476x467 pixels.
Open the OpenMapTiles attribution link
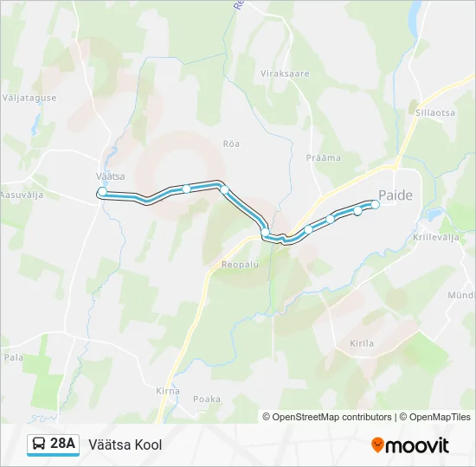tap(435, 417)
